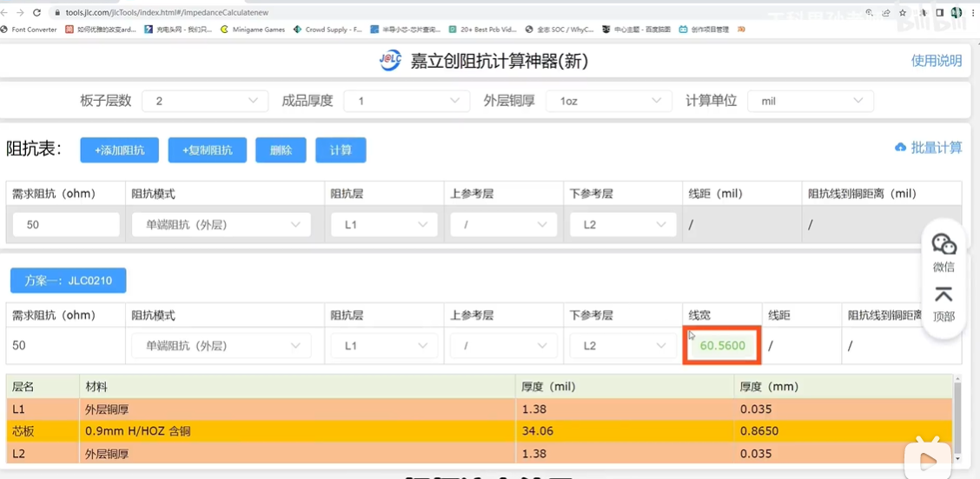Screen dimensions: 980x479
Task: Open the page zoom indicator icon
Action: click(x=870, y=12)
